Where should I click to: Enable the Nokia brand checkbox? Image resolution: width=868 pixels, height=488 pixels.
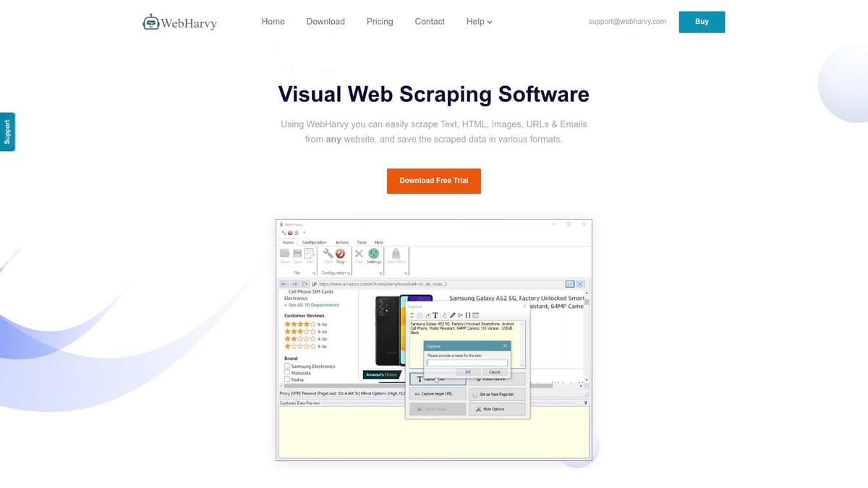[287, 380]
